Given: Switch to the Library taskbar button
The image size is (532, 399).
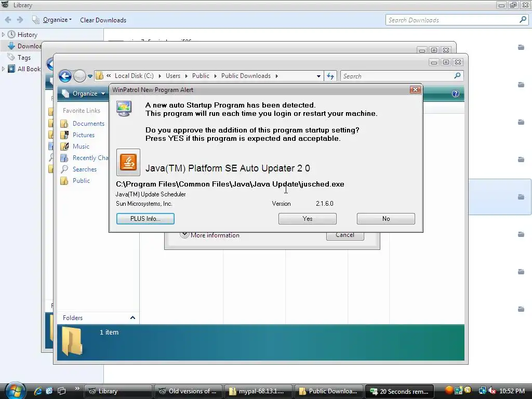Looking at the screenshot, I should click(x=118, y=391).
